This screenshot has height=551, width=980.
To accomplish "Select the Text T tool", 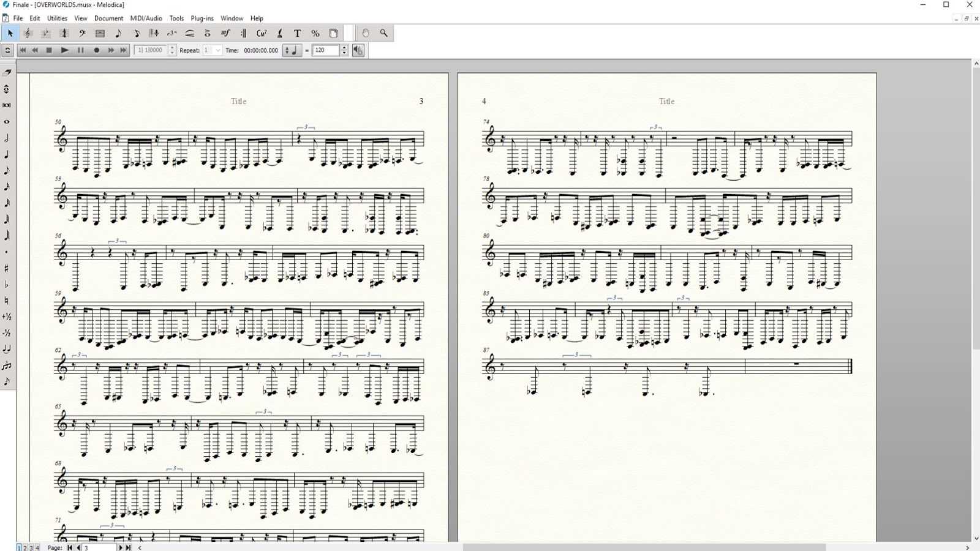I will pos(298,33).
